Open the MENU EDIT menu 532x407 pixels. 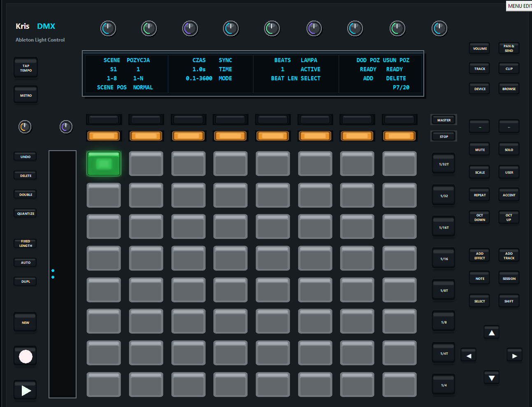519,6
